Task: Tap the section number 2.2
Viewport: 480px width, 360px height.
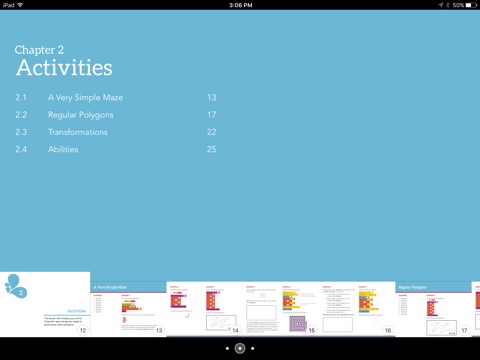Action: [x=21, y=115]
